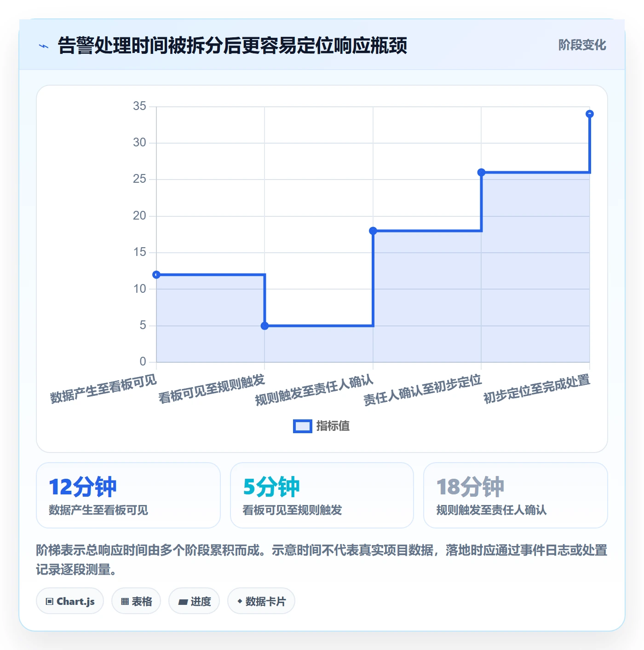Click the y-axis value 0

tap(143, 362)
